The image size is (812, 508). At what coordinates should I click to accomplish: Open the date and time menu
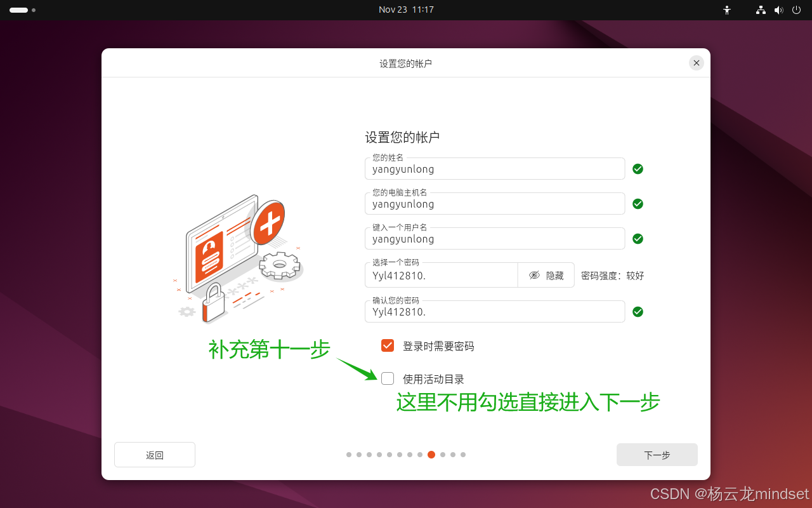pos(406,10)
